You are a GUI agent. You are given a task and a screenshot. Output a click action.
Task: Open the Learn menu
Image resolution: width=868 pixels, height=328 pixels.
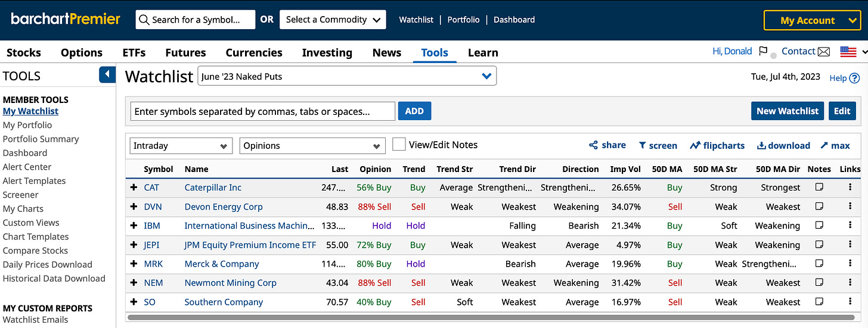pos(483,52)
